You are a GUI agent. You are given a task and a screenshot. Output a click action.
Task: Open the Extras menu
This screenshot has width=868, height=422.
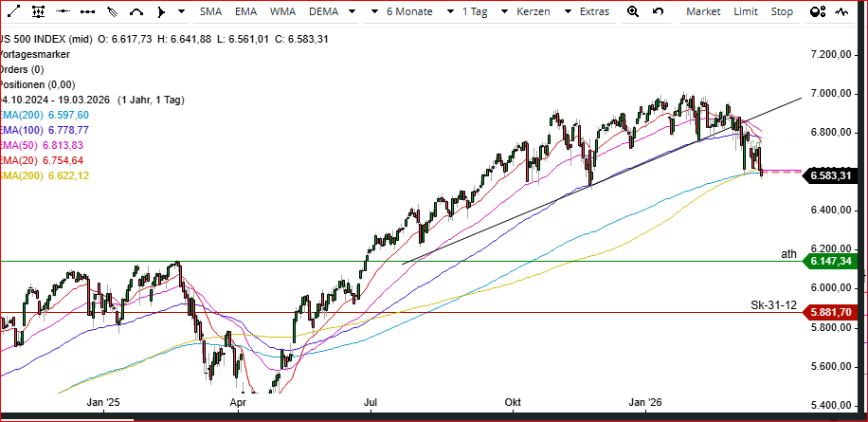[594, 12]
